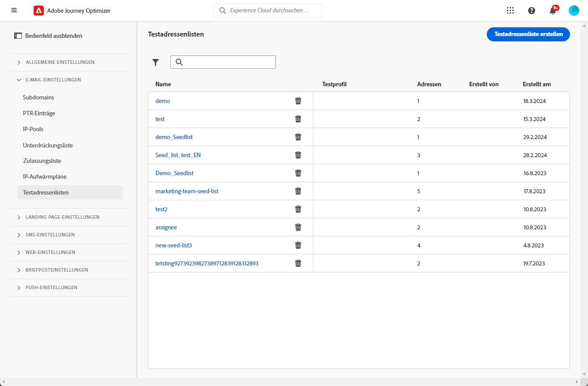Screen dimensions: 588x386
Task: Select Unterdrückungsliste menu item
Action: 48,145
